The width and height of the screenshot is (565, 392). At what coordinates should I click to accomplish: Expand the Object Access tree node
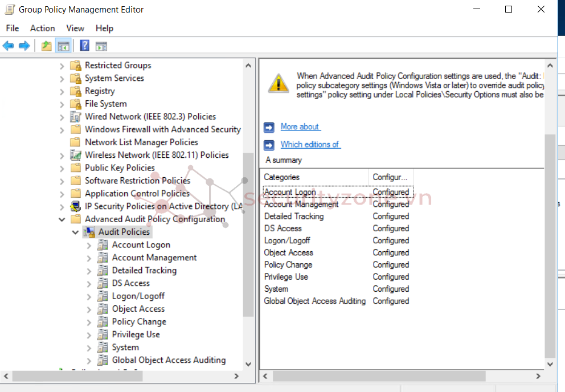click(x=88, y=309)
